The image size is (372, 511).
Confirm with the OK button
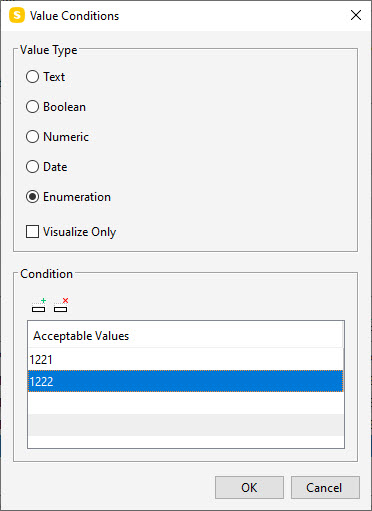click(249, 487)
